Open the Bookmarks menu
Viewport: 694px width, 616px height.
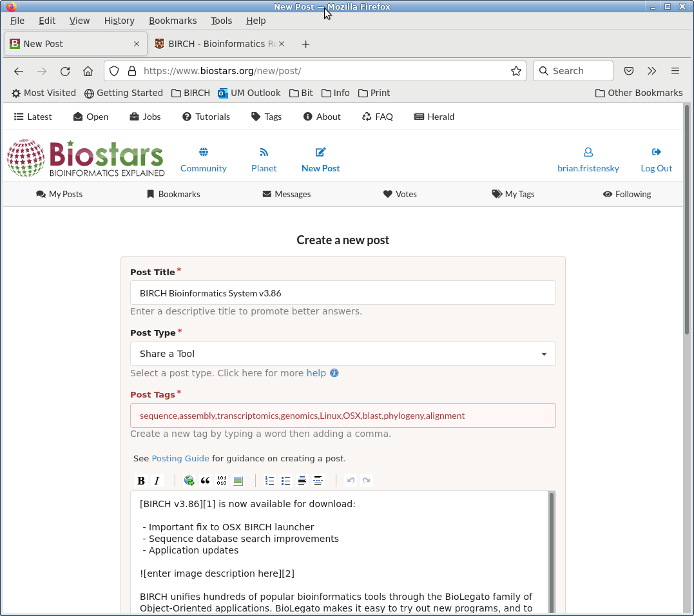[x=173, y=21]
